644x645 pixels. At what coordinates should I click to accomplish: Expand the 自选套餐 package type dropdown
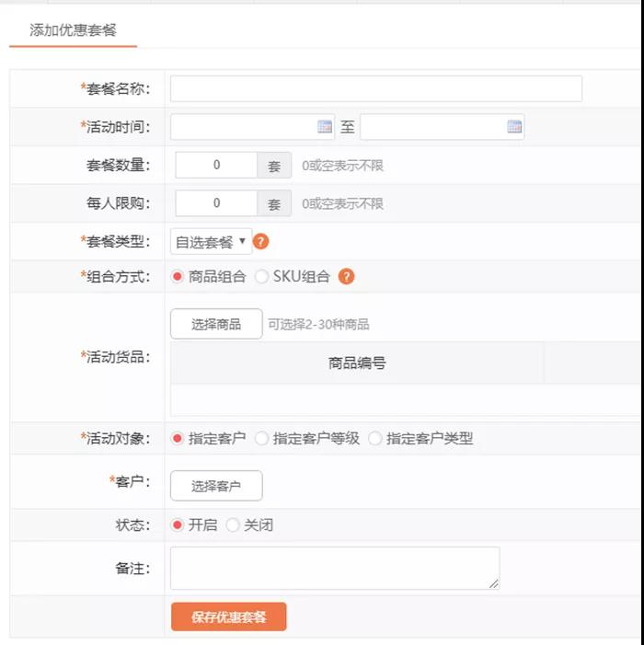(x=211, y=242)
